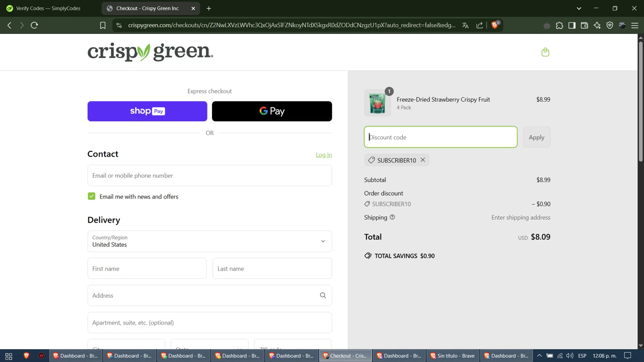Open Brave Shields lion icon

tap(495, 25)
